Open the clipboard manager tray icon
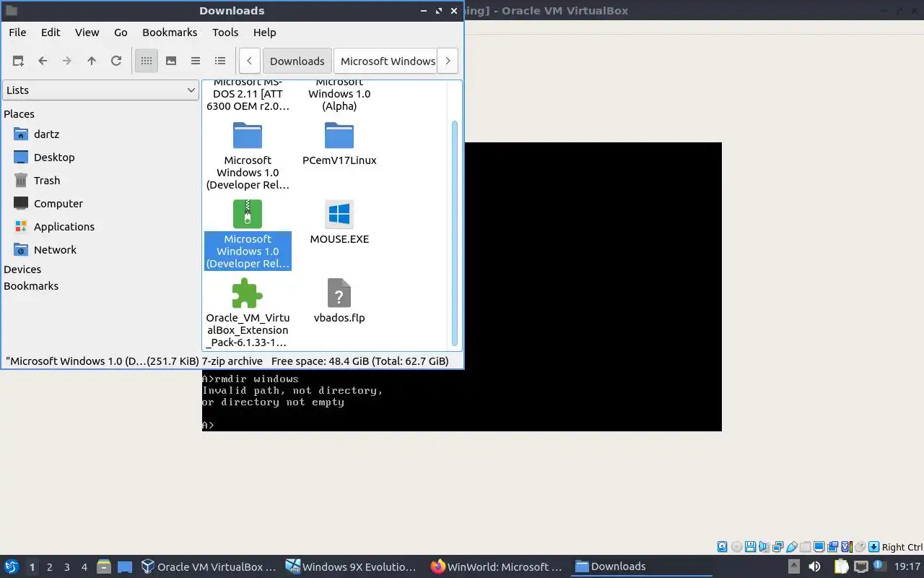924x578 pixels. pos(842,566)
